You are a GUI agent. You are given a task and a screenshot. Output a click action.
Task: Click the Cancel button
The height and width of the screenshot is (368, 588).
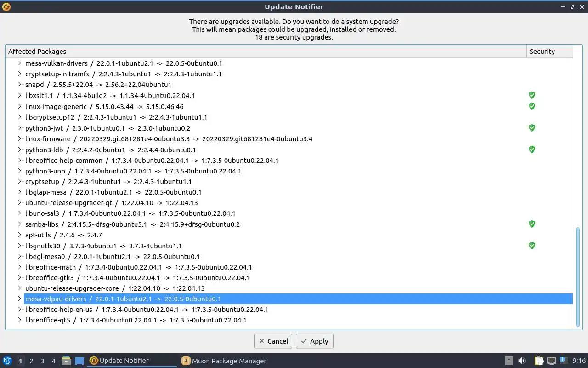tap(274, 341)
